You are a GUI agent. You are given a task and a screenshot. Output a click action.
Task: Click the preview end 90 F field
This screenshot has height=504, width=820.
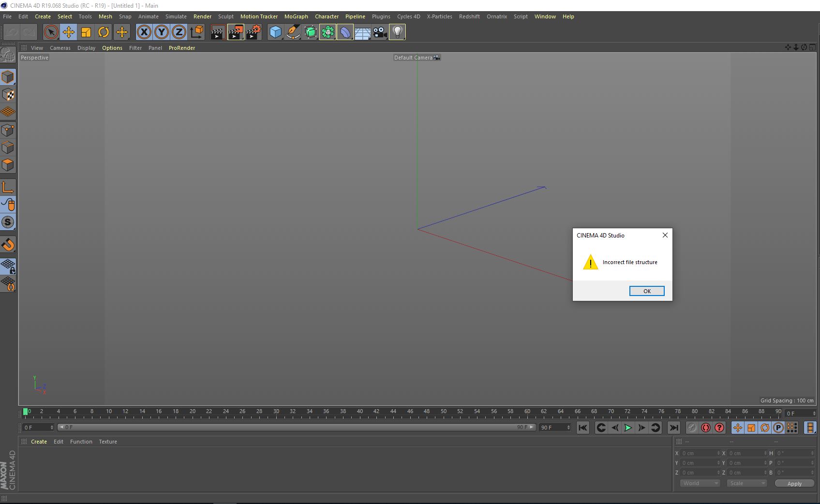pos(555,428)
